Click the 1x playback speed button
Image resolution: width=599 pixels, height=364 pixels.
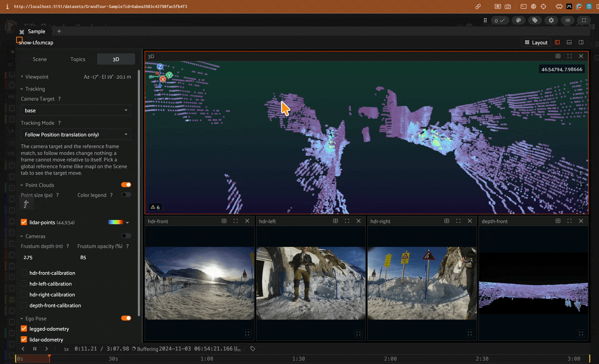tap(66, 349)
